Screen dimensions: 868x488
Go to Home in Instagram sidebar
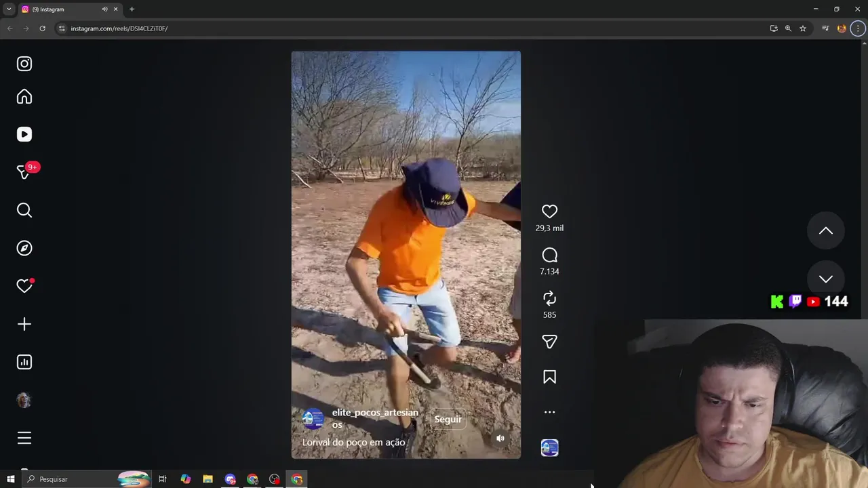[24, 97]
